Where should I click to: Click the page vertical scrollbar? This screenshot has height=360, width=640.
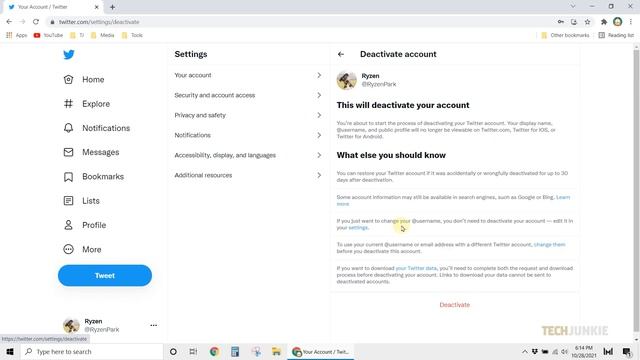point(636,190)
